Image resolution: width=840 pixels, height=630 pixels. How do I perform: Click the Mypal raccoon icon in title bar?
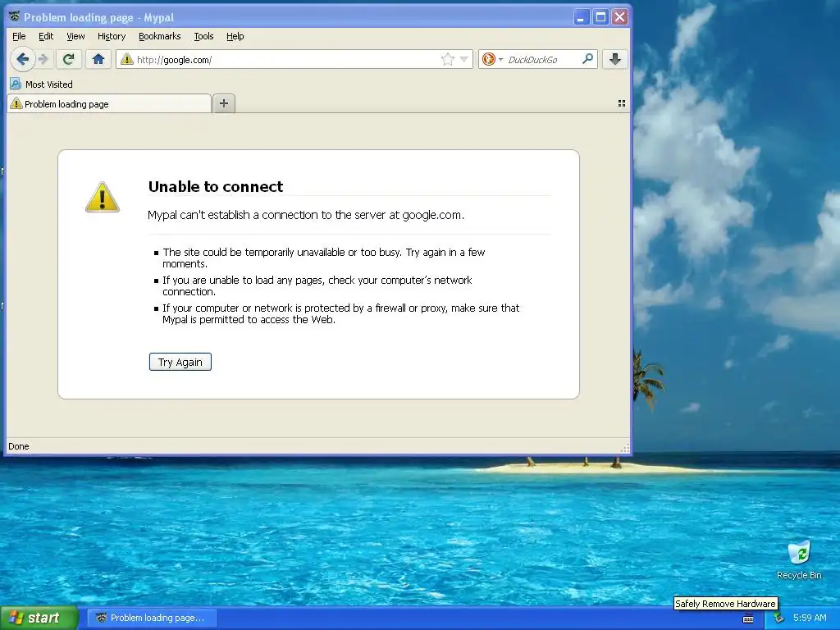[15, 16]
